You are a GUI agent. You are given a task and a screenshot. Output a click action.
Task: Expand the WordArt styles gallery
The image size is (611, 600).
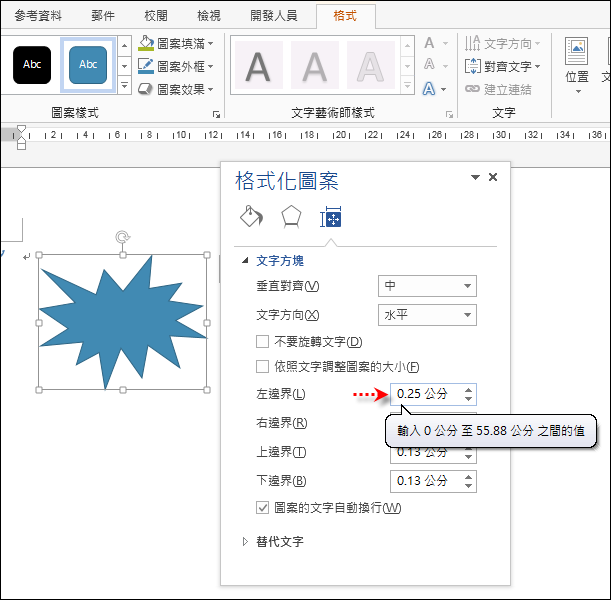(407, 85)
